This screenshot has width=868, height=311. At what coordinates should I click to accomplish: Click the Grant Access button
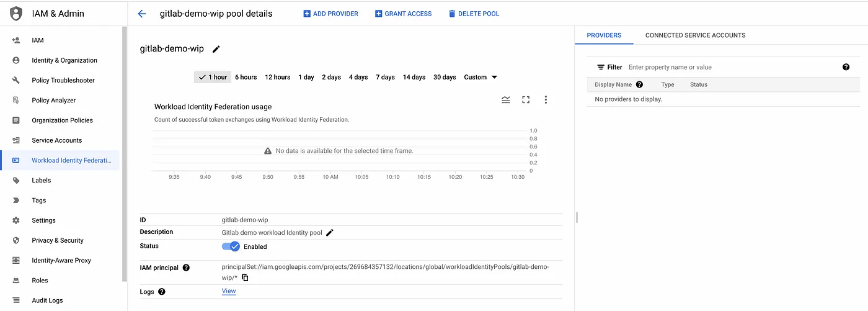(403, 14)
